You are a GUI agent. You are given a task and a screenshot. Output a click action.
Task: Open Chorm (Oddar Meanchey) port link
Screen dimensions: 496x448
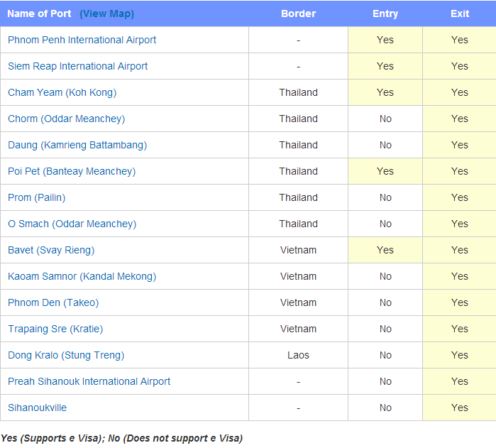coord(67,119)
